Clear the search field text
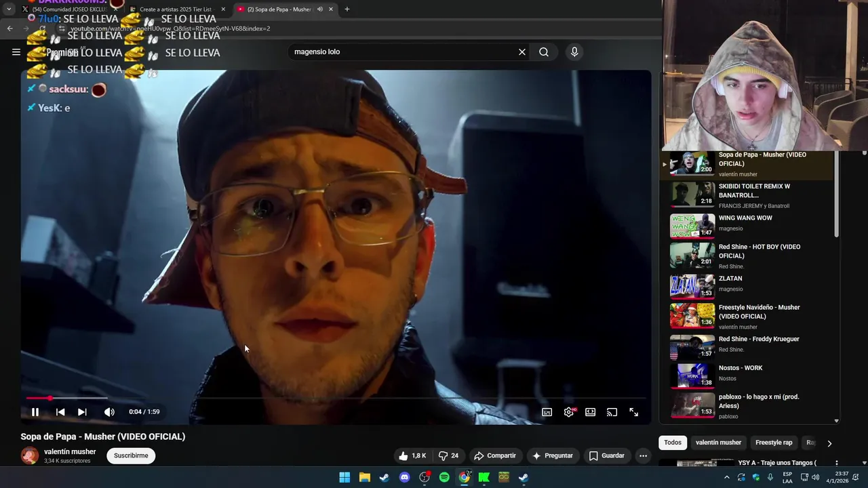 tap(522, 52)
